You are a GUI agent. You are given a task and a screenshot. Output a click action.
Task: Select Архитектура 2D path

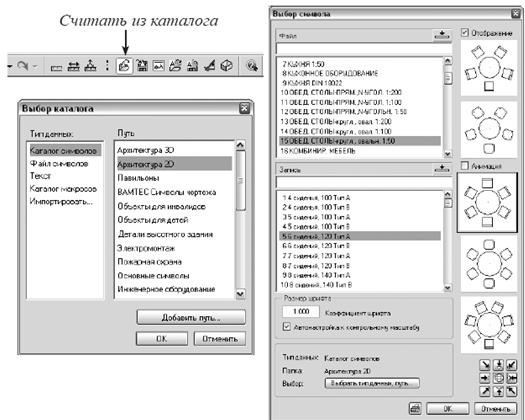point(174,164)
